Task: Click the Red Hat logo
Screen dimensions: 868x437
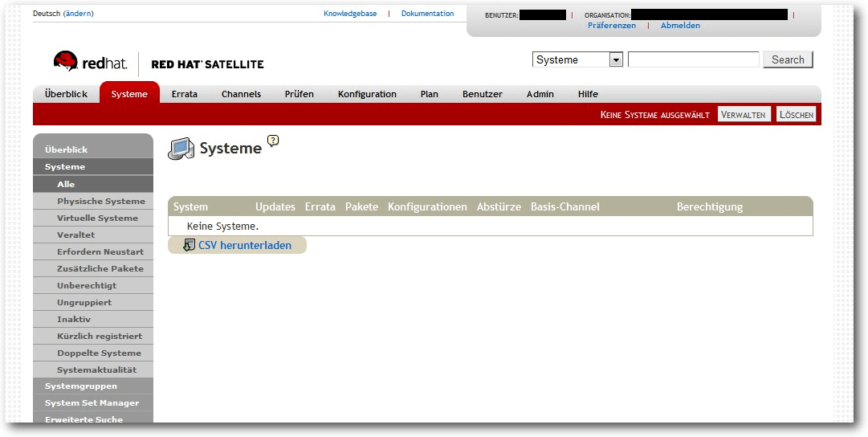Action: 90,62
